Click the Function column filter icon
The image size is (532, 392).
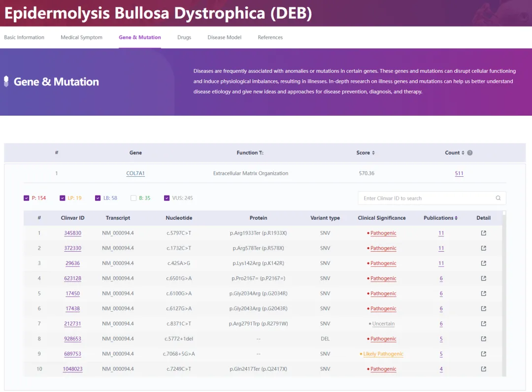tap(262, 153)
